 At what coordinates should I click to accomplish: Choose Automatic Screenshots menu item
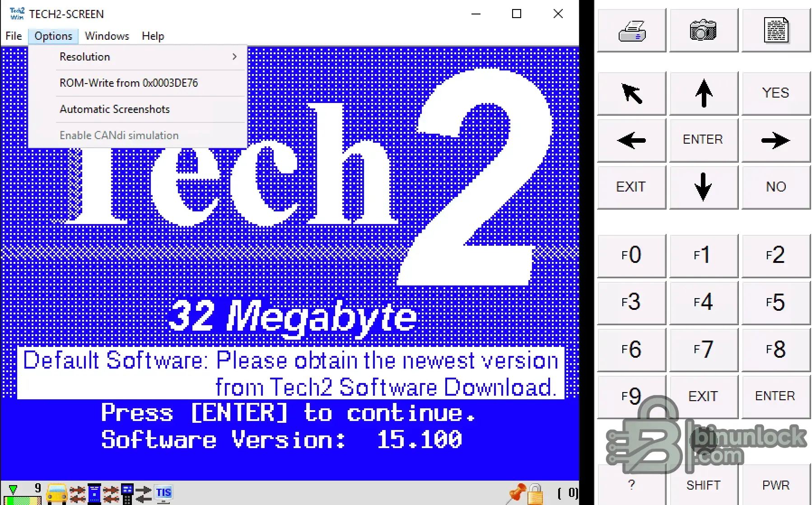137,109
